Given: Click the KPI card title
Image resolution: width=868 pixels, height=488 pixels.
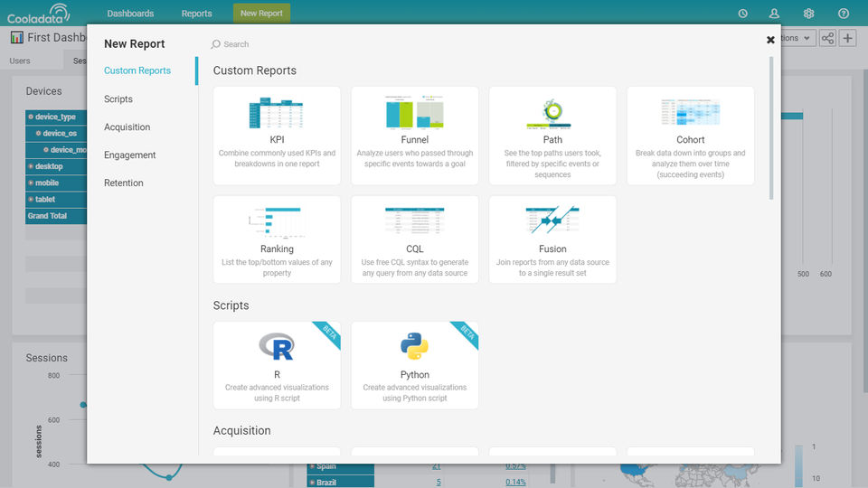Looking at the screenshot, I should [277, 140].
